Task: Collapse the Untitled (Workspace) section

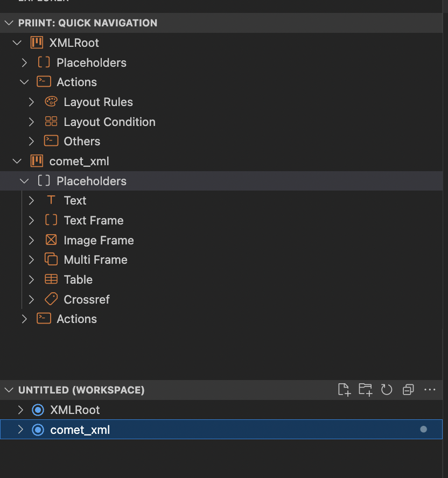Action: point(9,390)
